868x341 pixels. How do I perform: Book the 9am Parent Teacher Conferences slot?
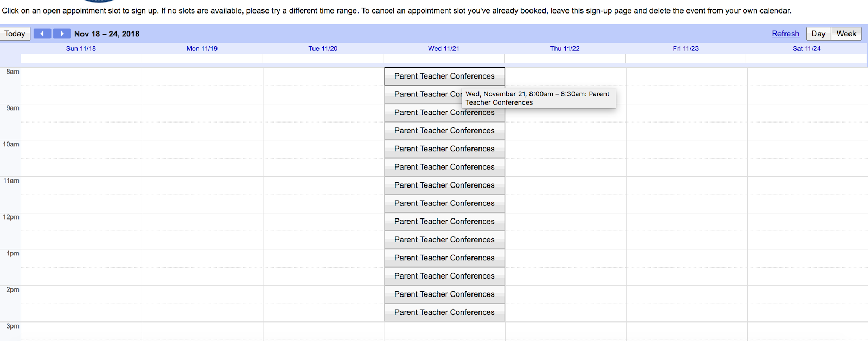pos(444,113)
